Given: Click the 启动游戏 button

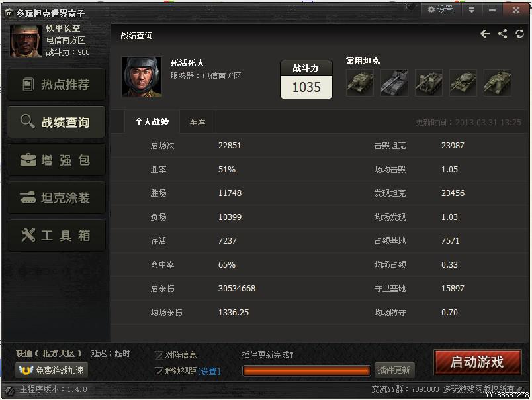Looking at the screenshot, I should (477, 362).
